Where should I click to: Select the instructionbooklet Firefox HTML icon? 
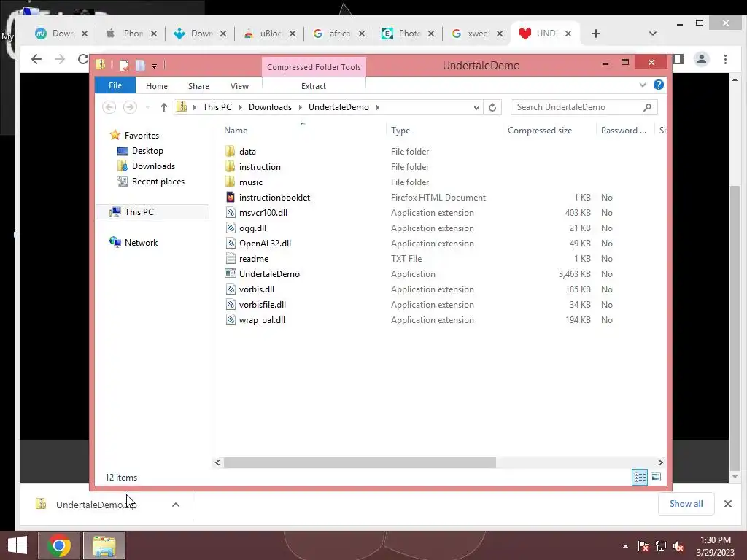click(230, 197)
